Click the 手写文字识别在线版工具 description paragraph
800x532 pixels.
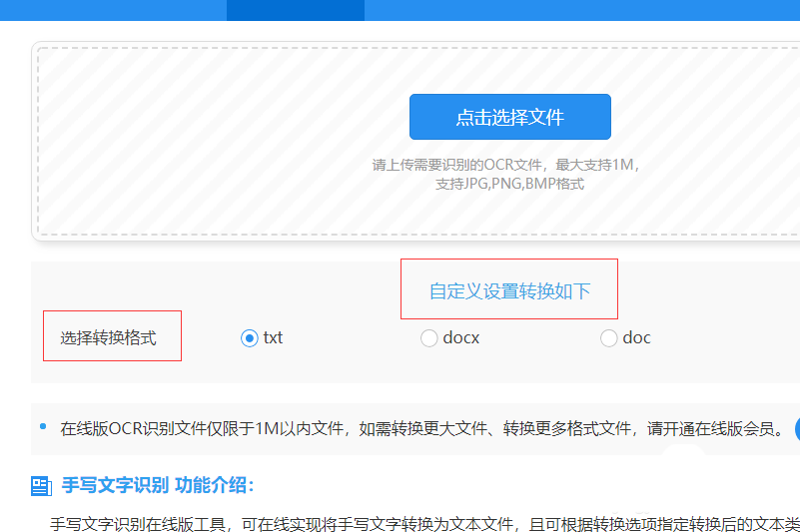point(424,524)
